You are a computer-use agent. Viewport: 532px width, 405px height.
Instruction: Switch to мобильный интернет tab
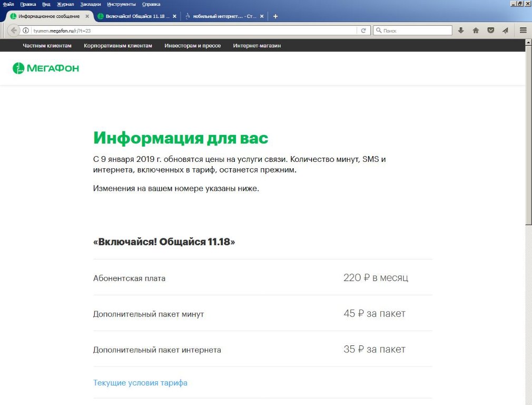(x=224, y=16)
